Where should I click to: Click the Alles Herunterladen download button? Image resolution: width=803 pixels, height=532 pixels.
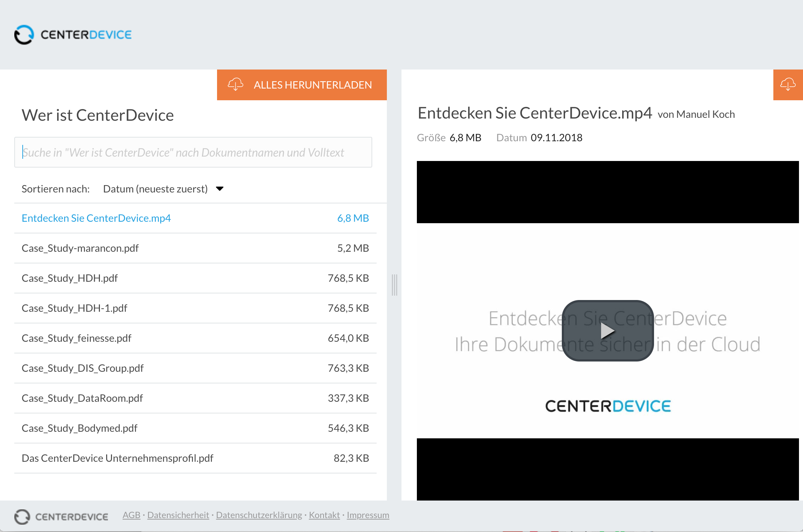tap(302, 85)
